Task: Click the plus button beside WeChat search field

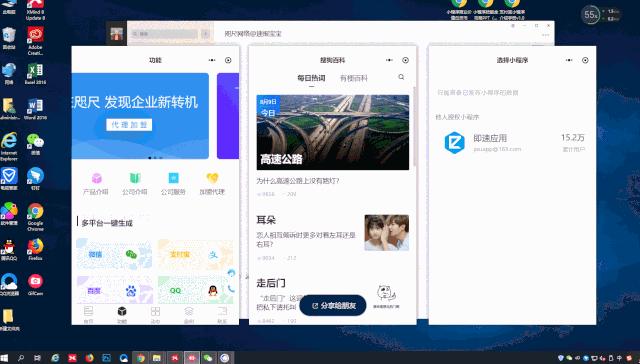Action: [206, 34]
